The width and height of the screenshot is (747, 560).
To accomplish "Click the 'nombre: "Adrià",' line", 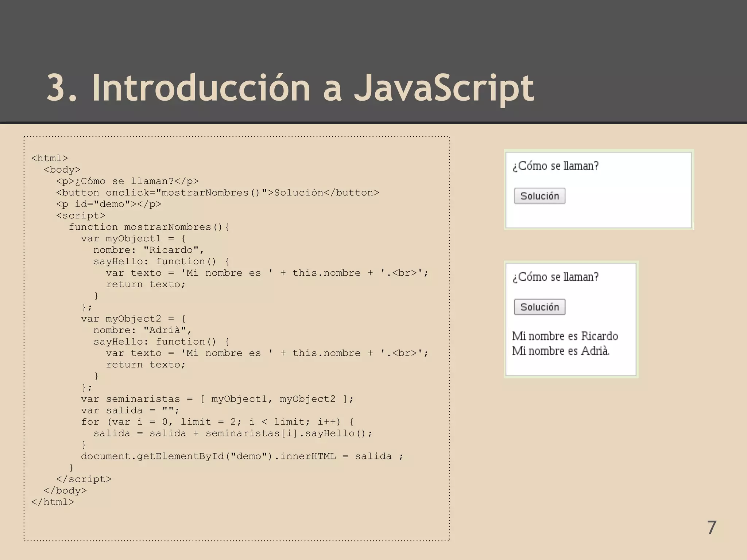I will point(143,330).
